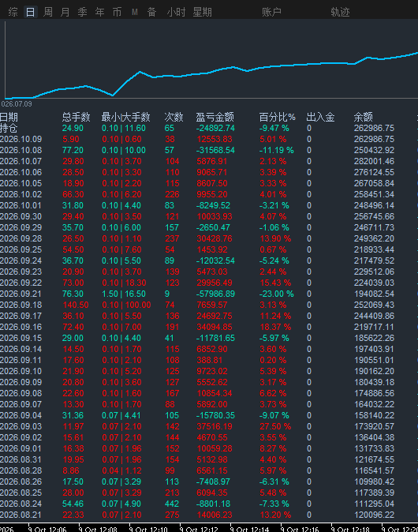Screen dimensions: 418x532
Task: Click balance value 282001.46
Action: pos(375,162)
